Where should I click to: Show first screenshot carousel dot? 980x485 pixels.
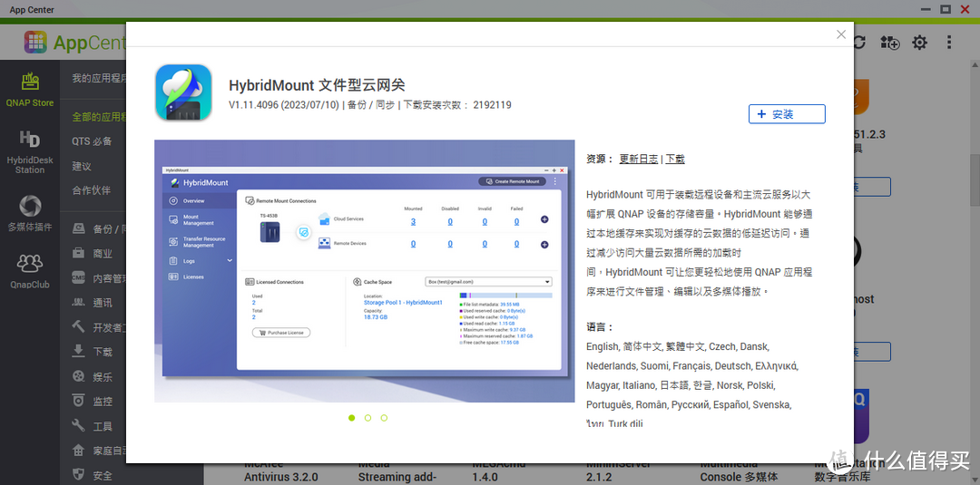pyautogui.click(x=351, y=418)
